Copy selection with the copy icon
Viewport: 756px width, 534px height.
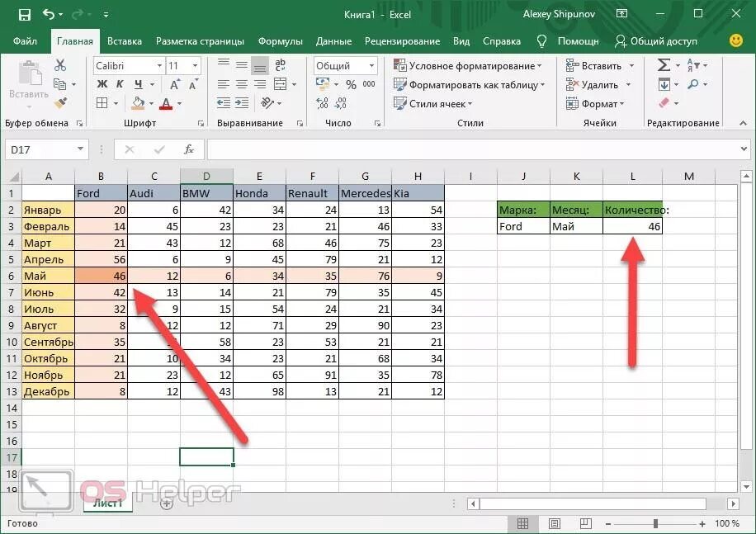(59, 84)
